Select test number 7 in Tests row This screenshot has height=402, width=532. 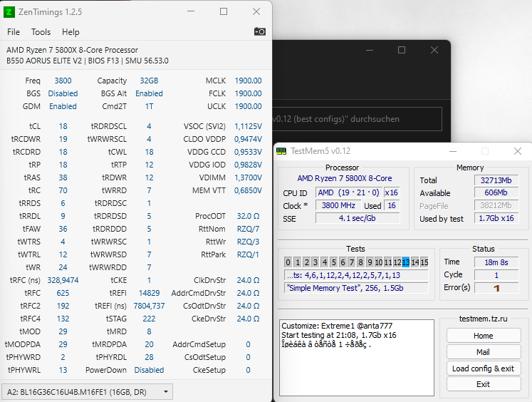(352, 262)
